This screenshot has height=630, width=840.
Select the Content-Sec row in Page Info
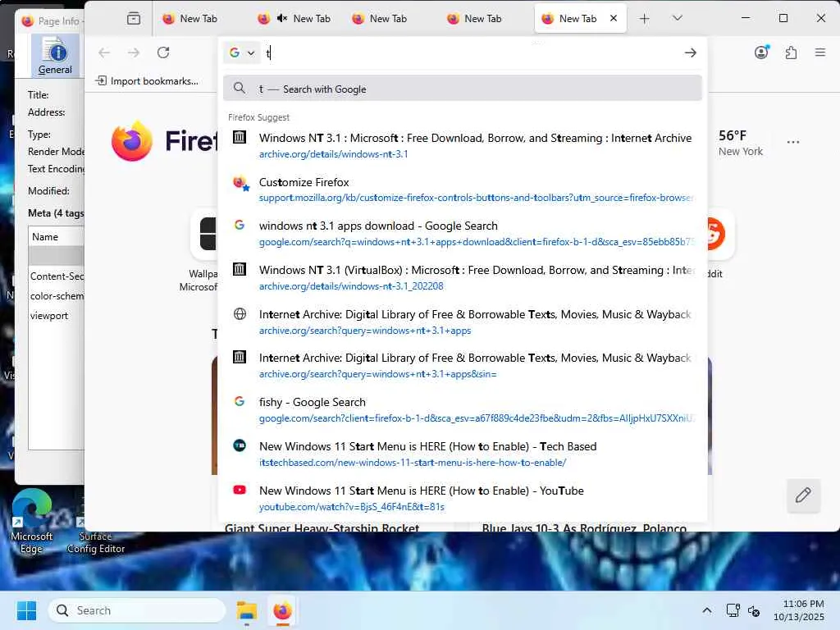(x=57, y=276)
